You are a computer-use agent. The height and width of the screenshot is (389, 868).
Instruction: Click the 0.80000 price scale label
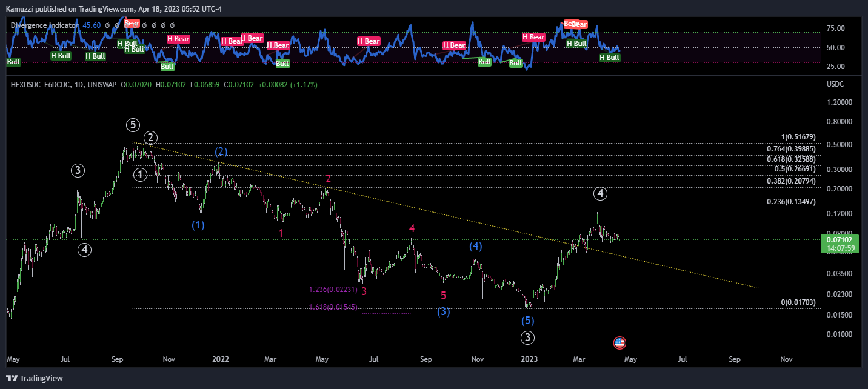(x=839, y=122)
